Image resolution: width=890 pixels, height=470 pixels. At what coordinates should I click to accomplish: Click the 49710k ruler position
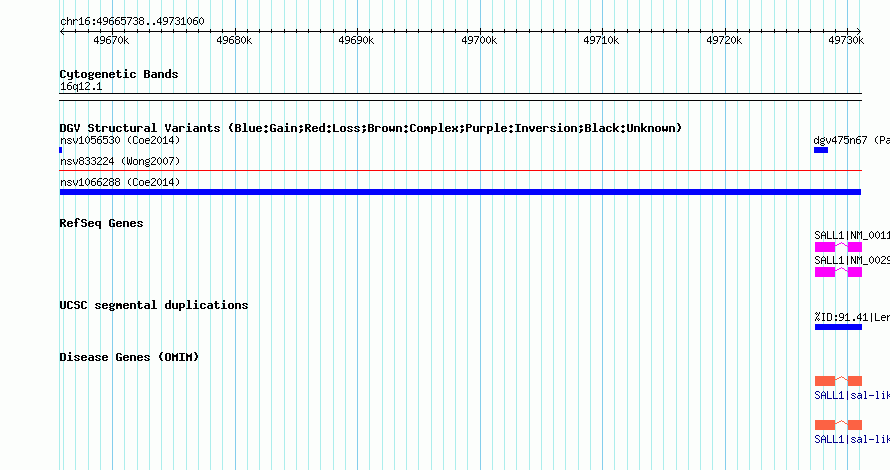(602, 40)
